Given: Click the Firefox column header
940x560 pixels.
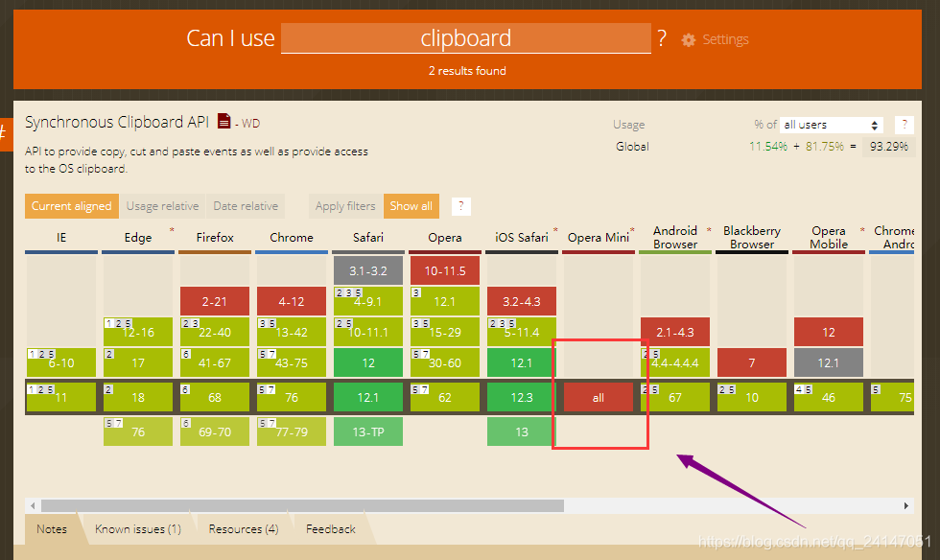Looking at the screenshot, I should (x=215, y=238).
